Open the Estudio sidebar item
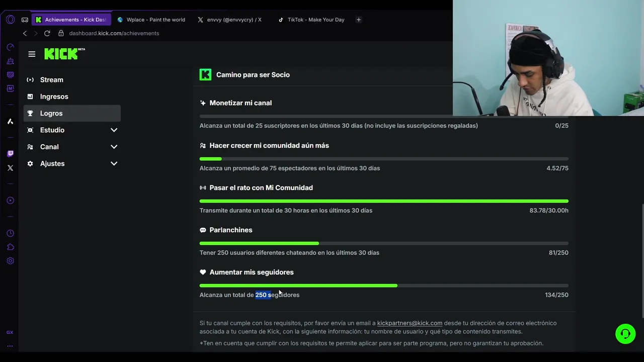 [72, 130]
